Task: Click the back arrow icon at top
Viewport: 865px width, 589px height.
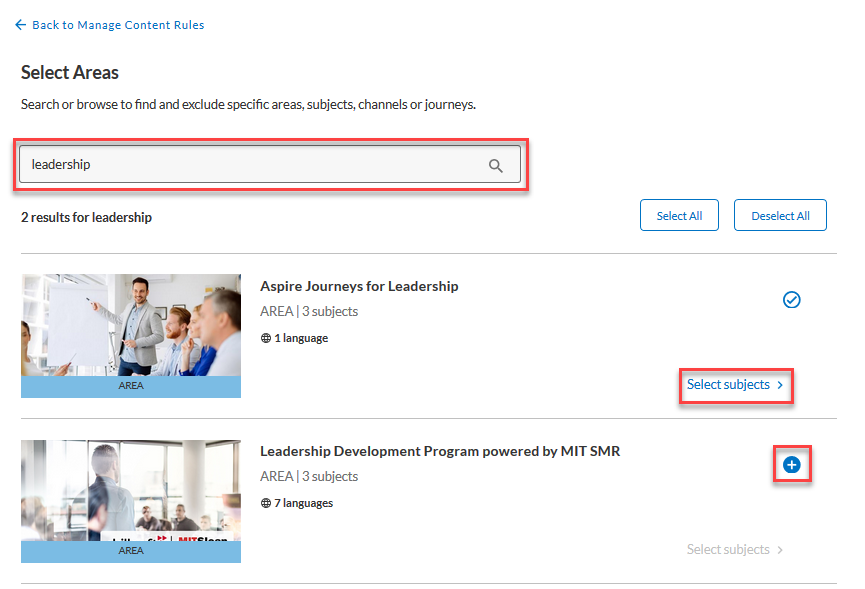Action: tap(21, 25)
